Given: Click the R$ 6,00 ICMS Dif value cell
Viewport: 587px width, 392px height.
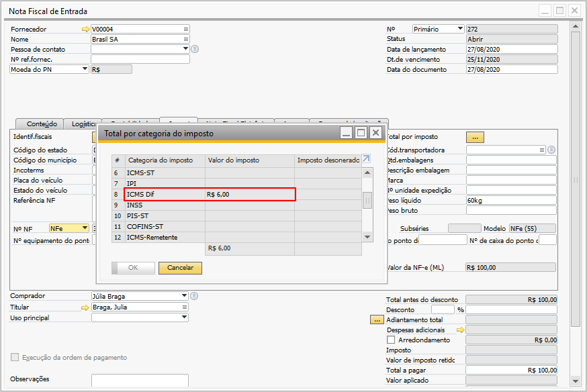Looking at the screenshot, I should 250,194.
